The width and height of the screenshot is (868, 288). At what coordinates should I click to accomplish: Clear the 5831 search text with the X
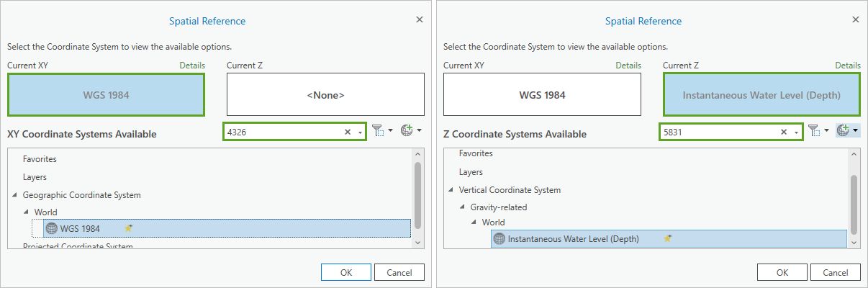coord(784,132)
